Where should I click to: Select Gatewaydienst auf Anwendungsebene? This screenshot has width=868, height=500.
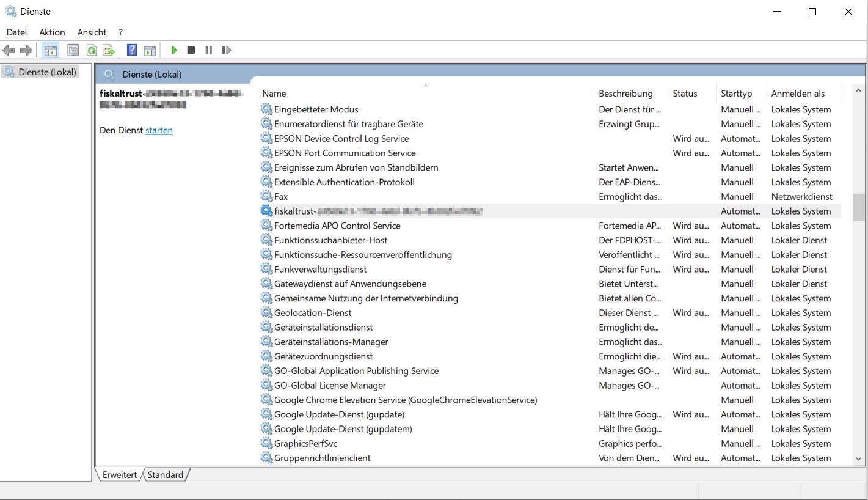click(549, 284)
